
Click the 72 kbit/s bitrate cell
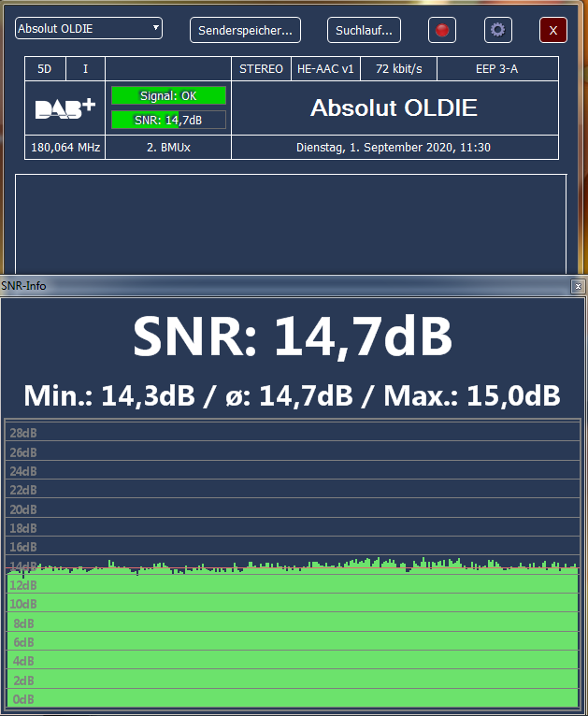[399, 69]
